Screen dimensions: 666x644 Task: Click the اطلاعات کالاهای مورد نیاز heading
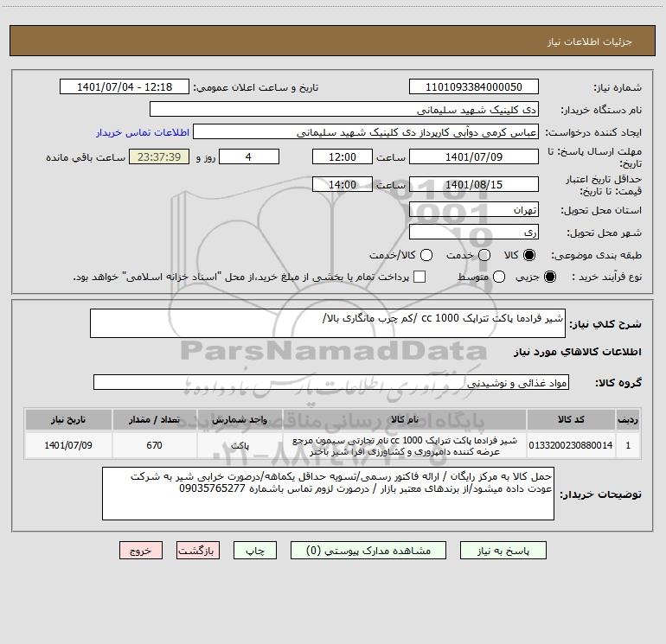(x=578, y=352)
